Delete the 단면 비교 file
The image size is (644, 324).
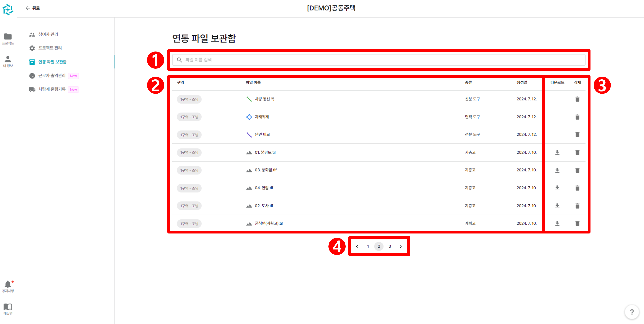pyautogui.click(x=577, y=134)
